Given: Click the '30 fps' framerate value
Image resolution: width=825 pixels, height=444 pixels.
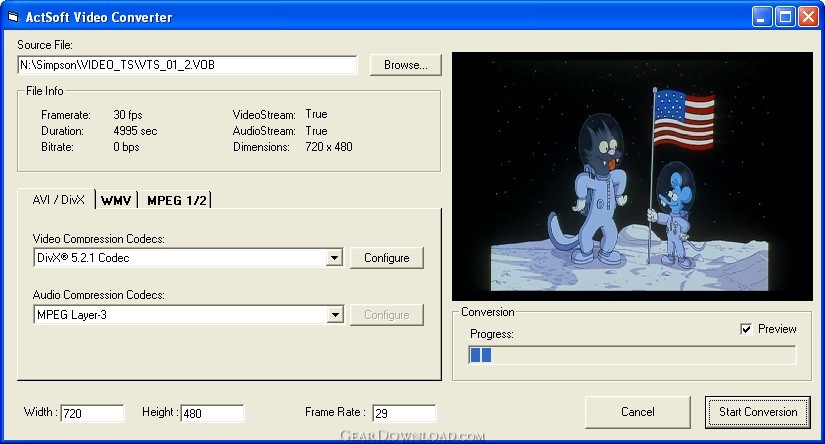Looking at the screenshot, I should tap(128, 115).
